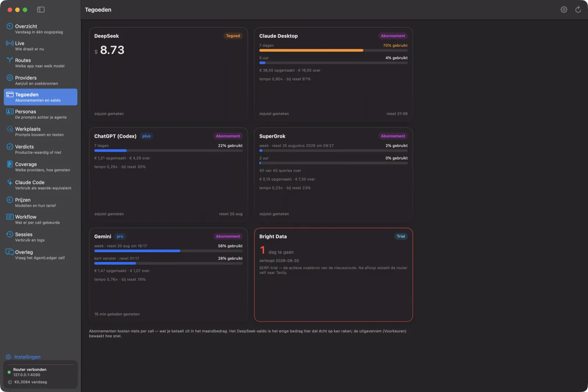Image resolution: width=588 pixels, height=392 pixels.
Task: Open the Overzicht page
Action: point(40,29)
